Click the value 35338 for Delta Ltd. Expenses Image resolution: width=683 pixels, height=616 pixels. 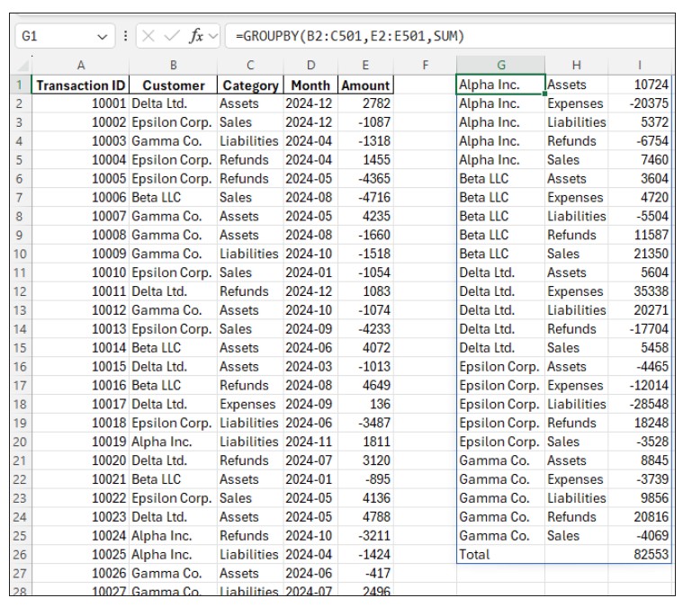pos(640,291)
